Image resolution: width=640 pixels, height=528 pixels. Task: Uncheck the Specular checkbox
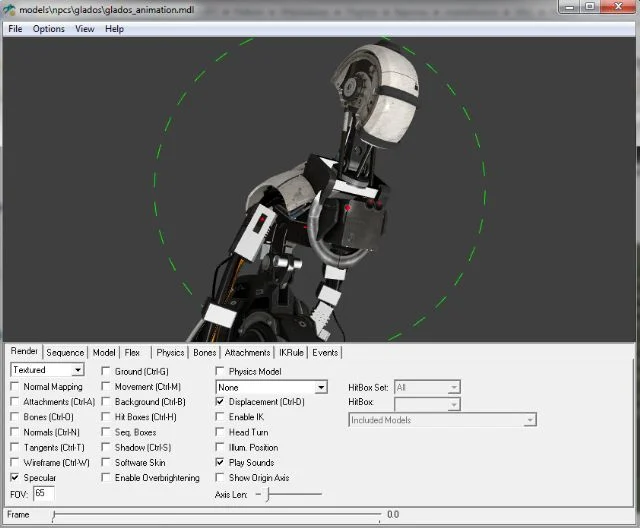pyautogui.click(x=15, y=477)
